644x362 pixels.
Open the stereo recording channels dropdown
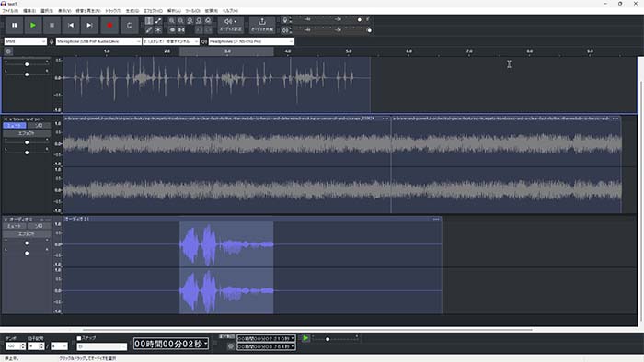pos(171,41)
